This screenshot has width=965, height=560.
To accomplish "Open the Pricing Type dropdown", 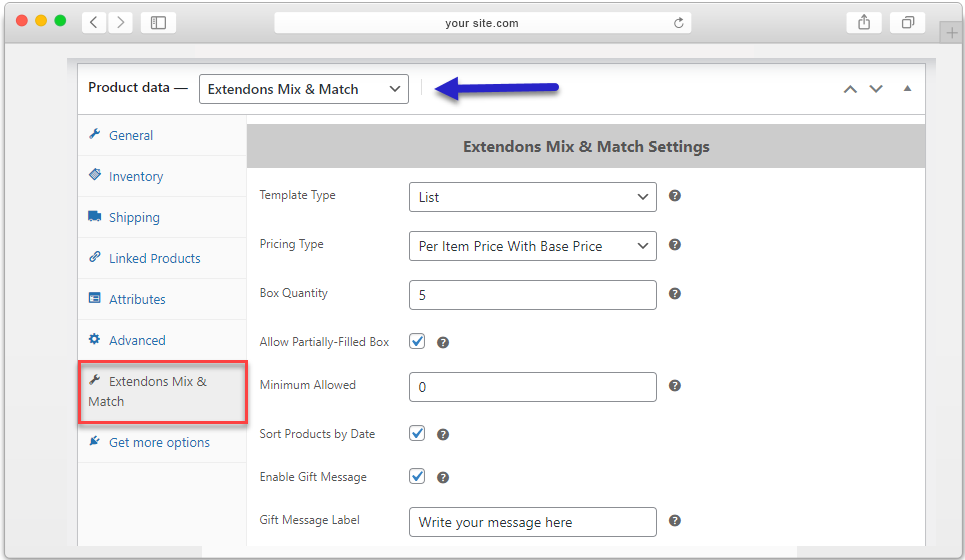I will click(533, 246).
